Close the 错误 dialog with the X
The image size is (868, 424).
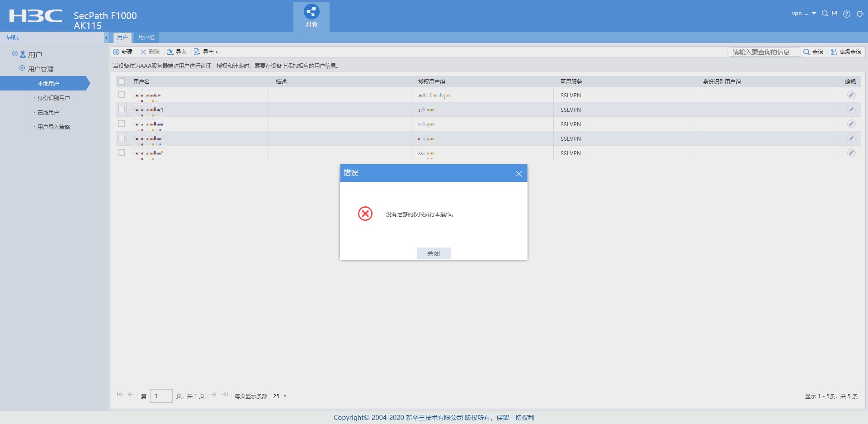[x=519, y=174]
